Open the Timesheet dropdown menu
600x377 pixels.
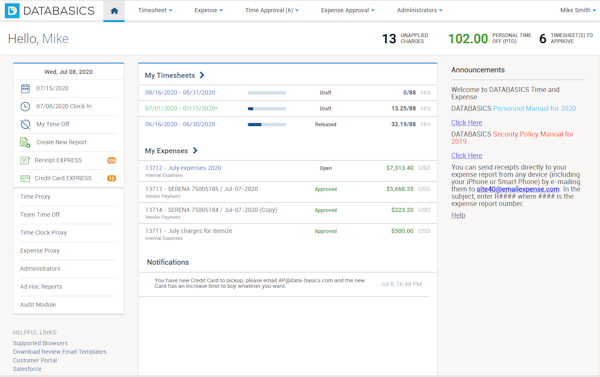[155, 10]
